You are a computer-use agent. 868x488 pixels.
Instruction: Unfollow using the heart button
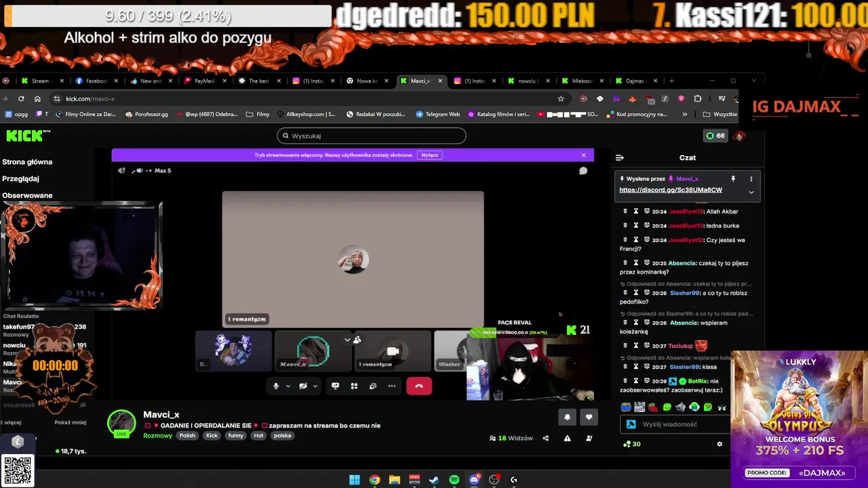[589, 417]
